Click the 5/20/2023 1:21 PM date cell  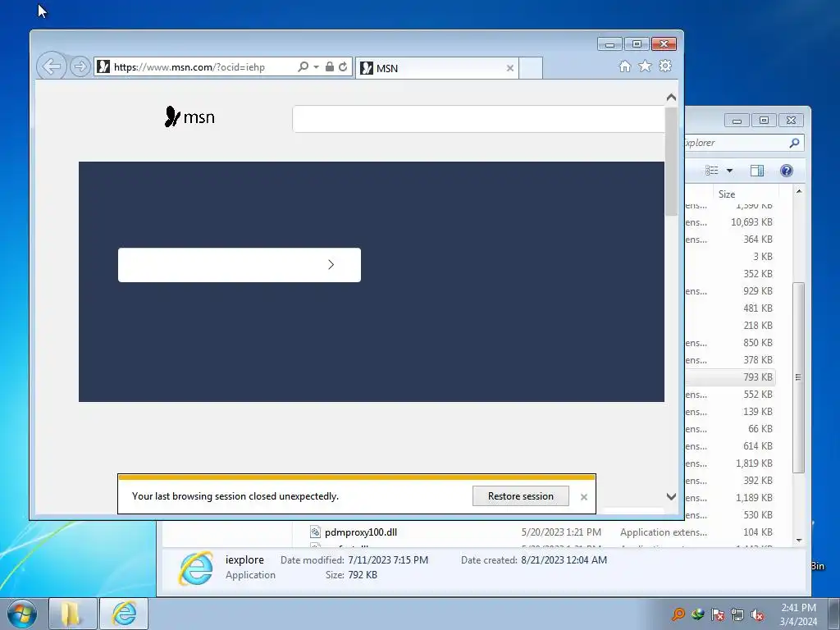(561, 532)
